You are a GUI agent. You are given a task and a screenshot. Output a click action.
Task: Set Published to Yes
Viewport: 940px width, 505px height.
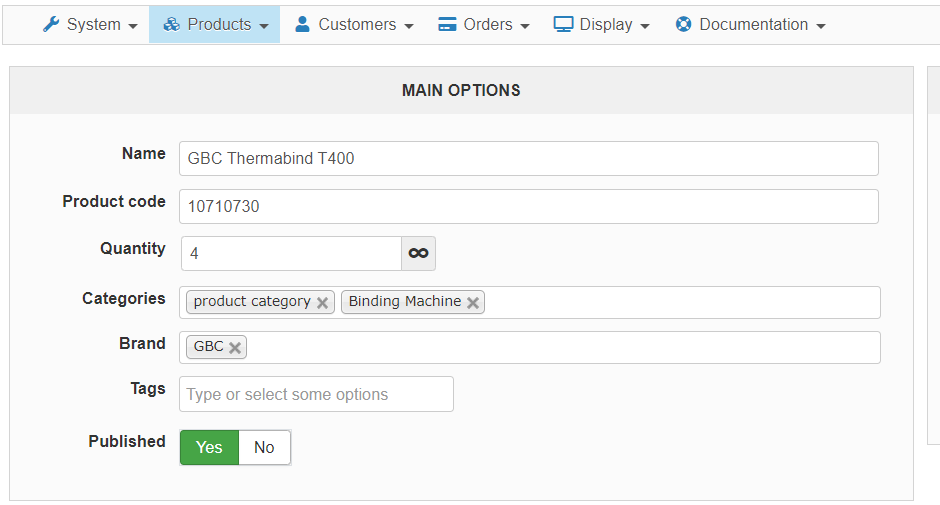[209, 448]
